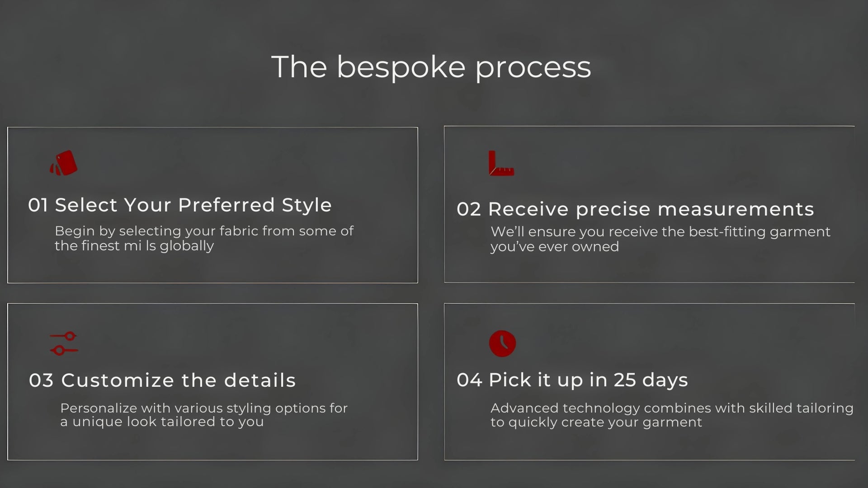Select the "Select Your Preferred Style" heading

click(x=193, y=205)
